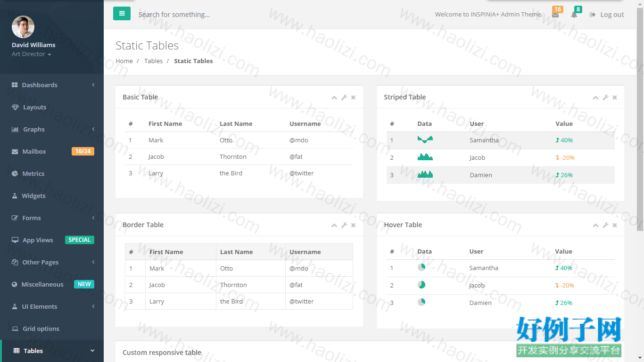Expand the Other Pages submenu arrow
Viewport: 644px width, 362px height.
[x=93, y=262]
